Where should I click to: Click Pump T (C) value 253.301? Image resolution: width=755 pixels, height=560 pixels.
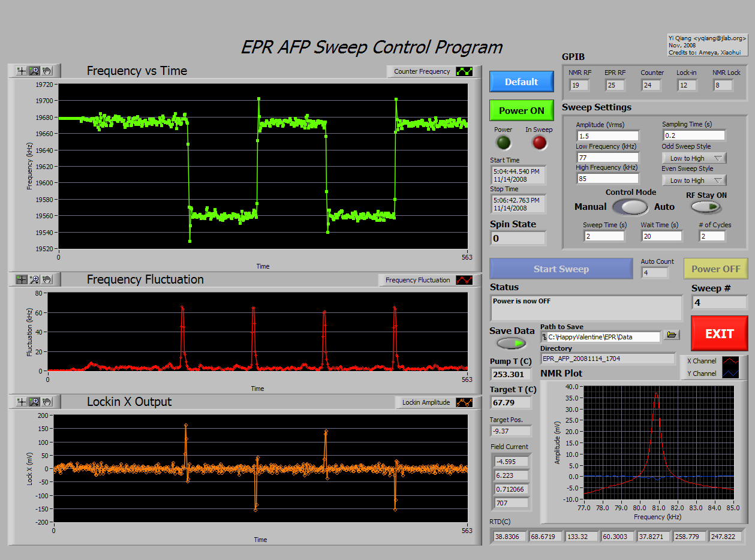(x=510, y=374)
